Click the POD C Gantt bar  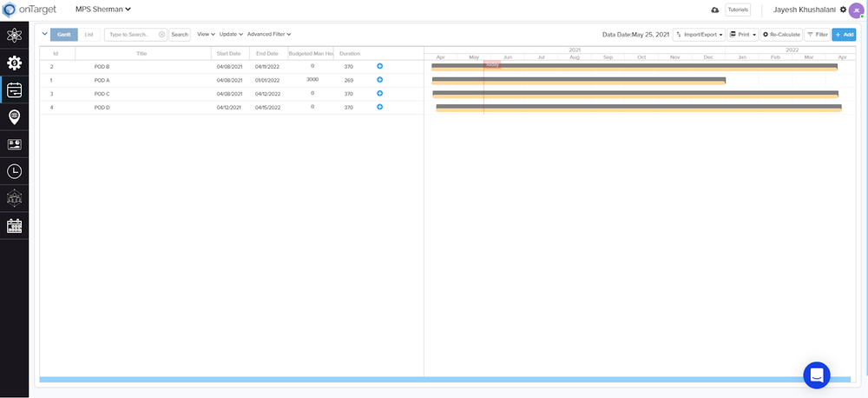coord(635,94)
